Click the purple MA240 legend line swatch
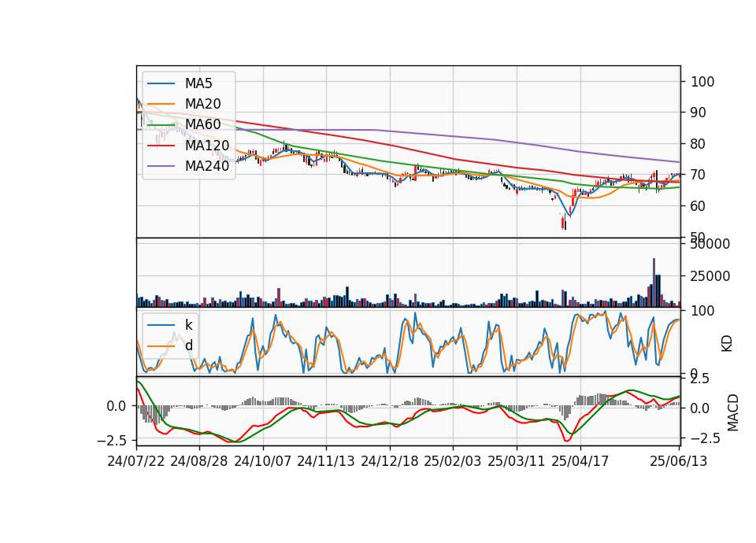756x543 pixels. tap(161, 166)
